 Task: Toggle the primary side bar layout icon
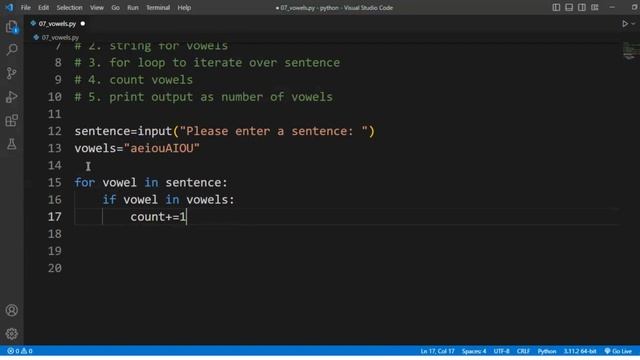pos(556,7)
